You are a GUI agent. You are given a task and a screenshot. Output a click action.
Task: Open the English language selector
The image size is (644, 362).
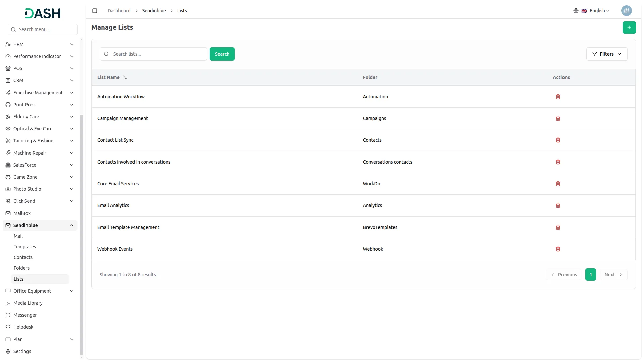[598, 10]
